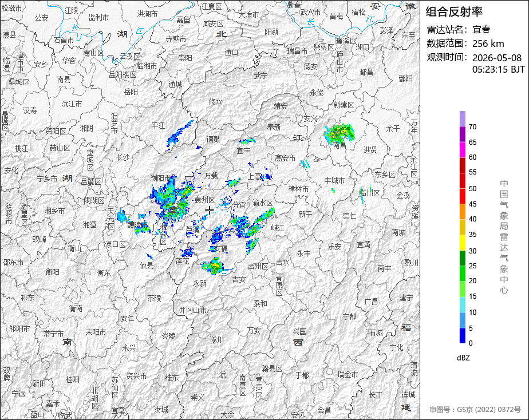Click the legend value 20

pos(472,280)
